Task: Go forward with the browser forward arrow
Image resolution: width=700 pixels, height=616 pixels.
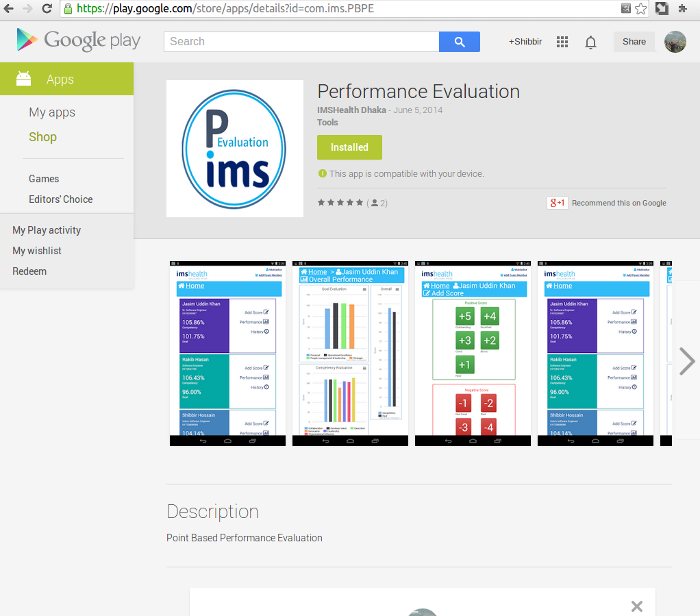Action: (x=27, y=8)
